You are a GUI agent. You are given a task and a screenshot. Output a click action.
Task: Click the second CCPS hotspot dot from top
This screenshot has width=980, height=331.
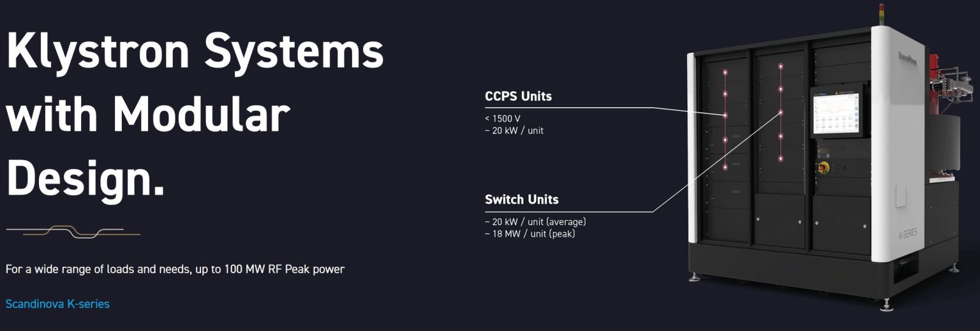point(725,94)
